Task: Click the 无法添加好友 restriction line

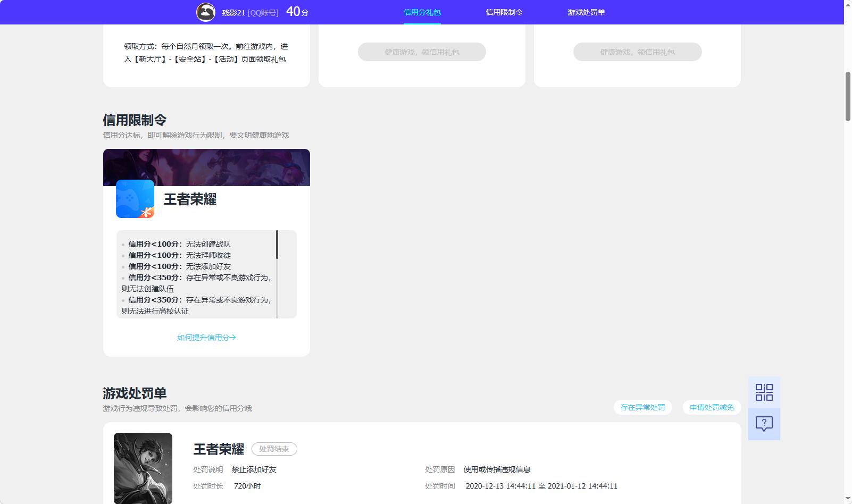Action: coord(180,266)
